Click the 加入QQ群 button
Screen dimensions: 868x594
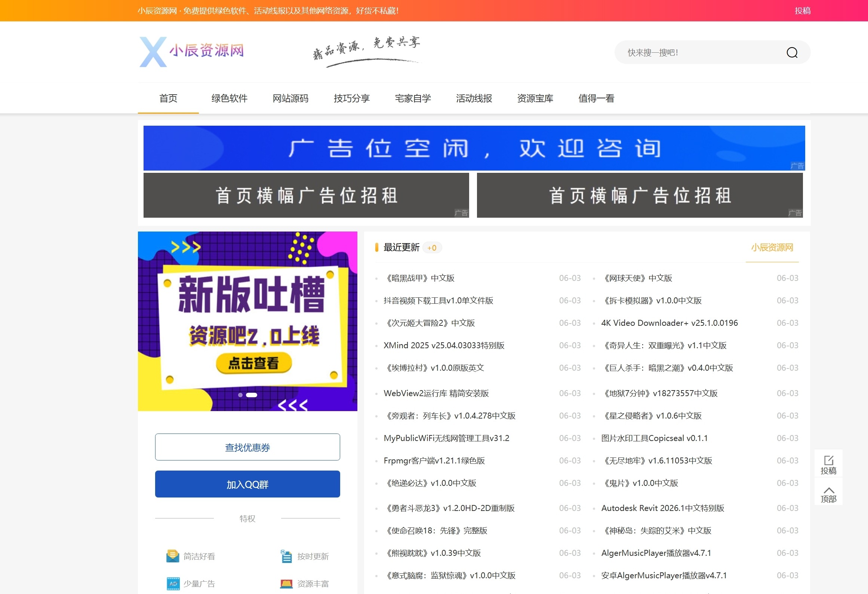tap(247, 484)
